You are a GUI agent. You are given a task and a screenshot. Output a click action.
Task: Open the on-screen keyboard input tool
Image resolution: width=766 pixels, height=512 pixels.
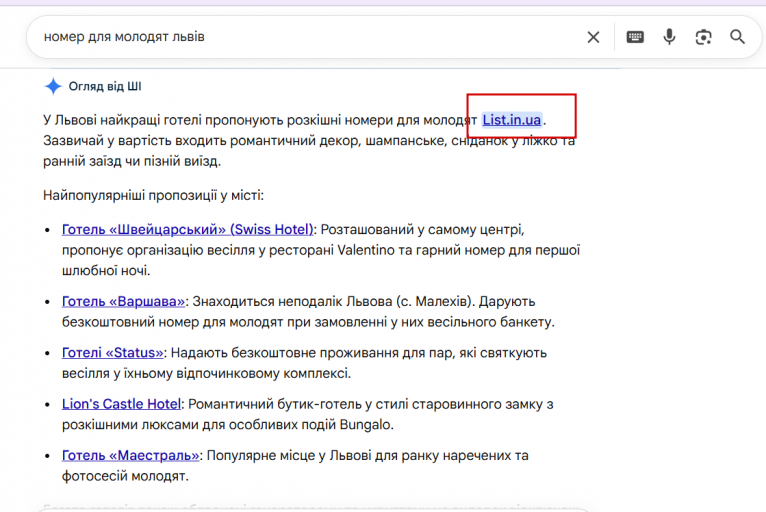(x=635, y=37)
